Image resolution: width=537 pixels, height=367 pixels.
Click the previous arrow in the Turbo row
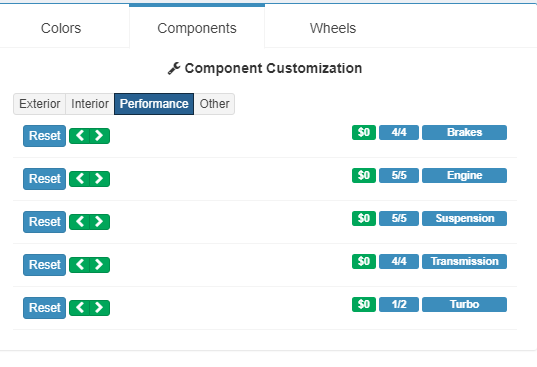79,308
